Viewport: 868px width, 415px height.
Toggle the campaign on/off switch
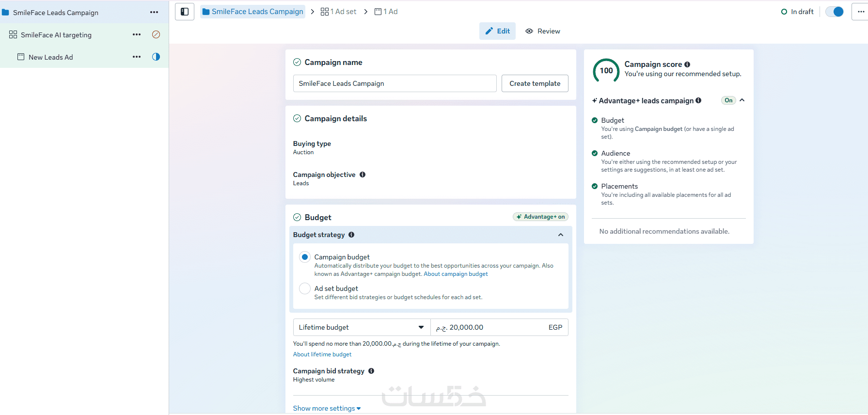[x=835, y=12]
